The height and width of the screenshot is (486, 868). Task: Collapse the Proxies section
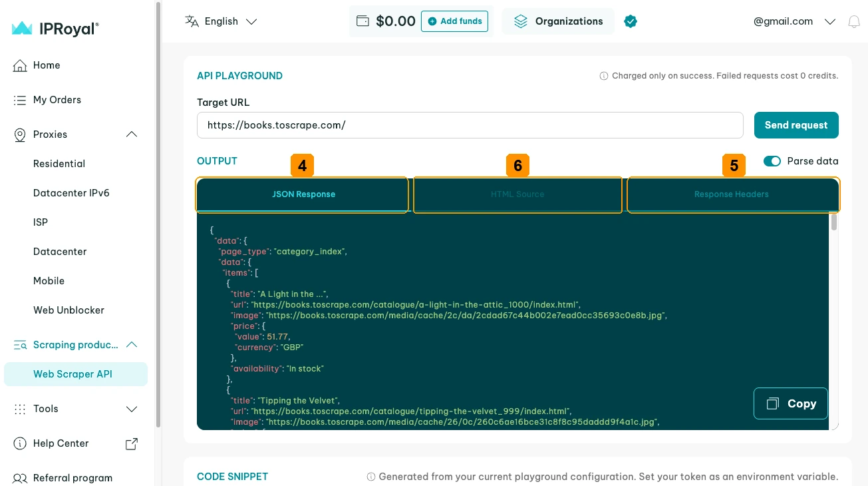point(132,134)
